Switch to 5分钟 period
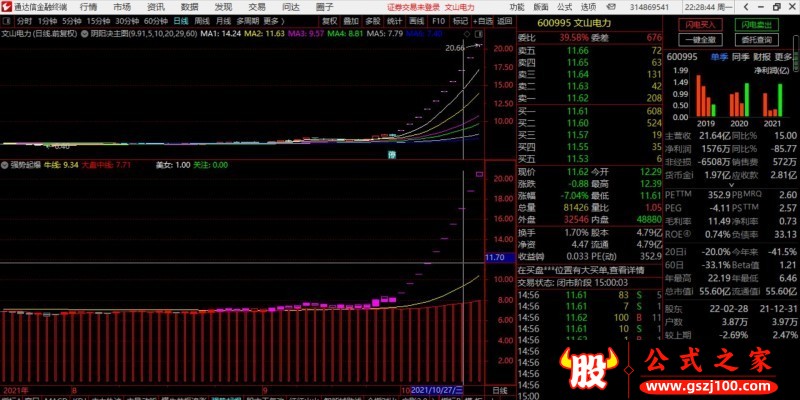The height and width of the screenshot is (400, 800). click(72, 21)
